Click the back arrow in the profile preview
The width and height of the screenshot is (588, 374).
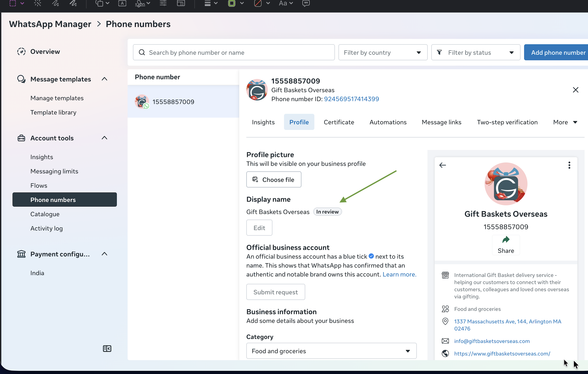point(443,165)
